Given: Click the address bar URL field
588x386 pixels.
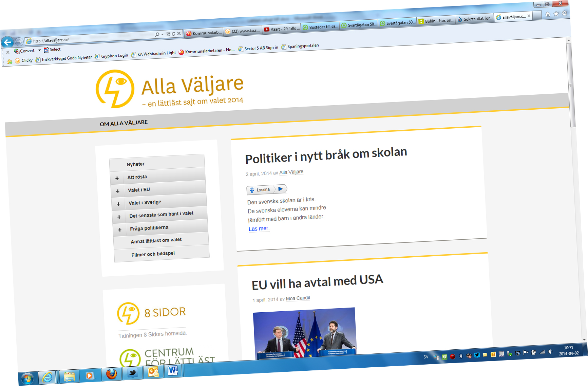Looking at the screenshot, I should click(92, 37).
